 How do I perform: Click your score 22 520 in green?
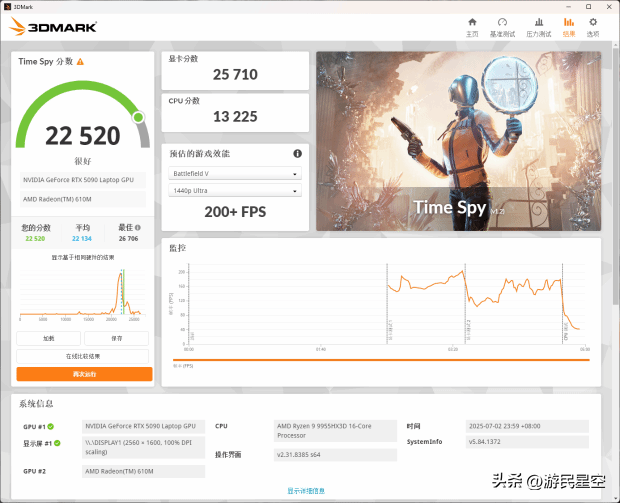click(35, 238)
